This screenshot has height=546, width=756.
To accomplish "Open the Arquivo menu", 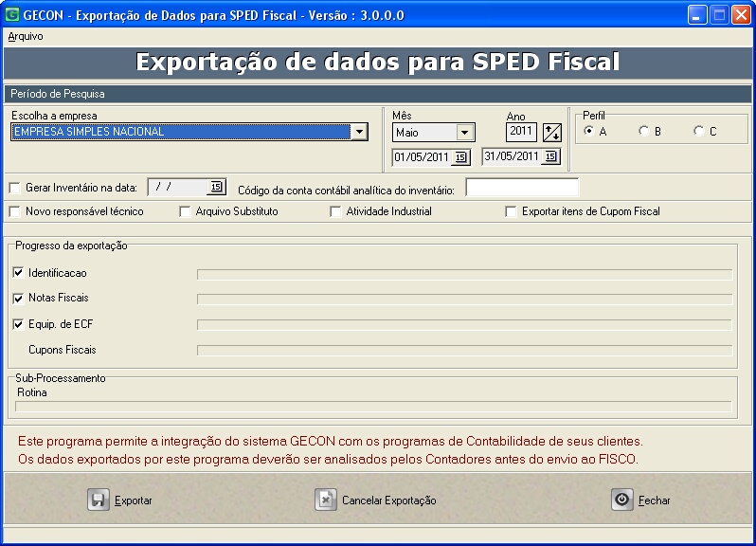I will point(26,36).
